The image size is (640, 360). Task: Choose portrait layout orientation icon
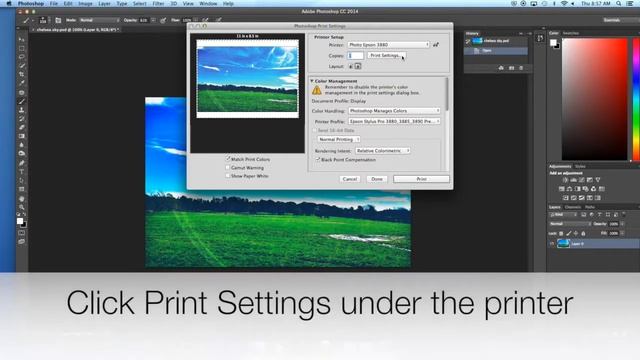tap(351, 66)
